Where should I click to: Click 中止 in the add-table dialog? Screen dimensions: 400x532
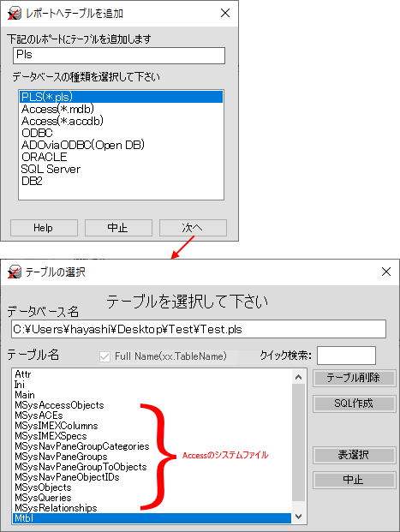click(x=118, y=228)
